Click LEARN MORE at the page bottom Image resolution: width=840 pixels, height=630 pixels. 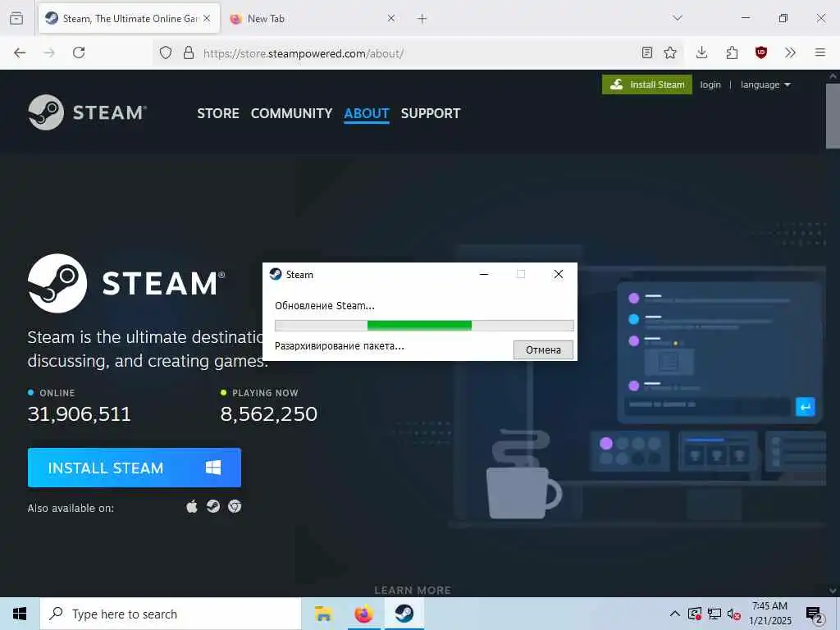[413, 590]
